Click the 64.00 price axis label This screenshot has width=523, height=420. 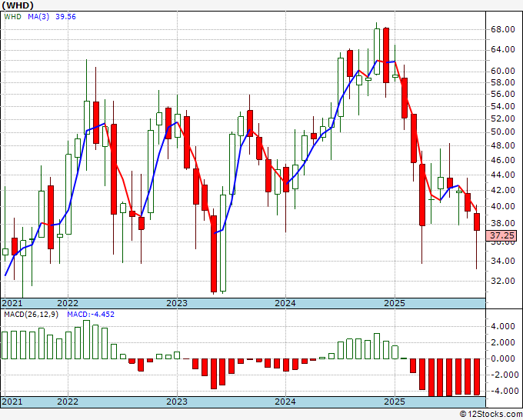click(503, 50)
